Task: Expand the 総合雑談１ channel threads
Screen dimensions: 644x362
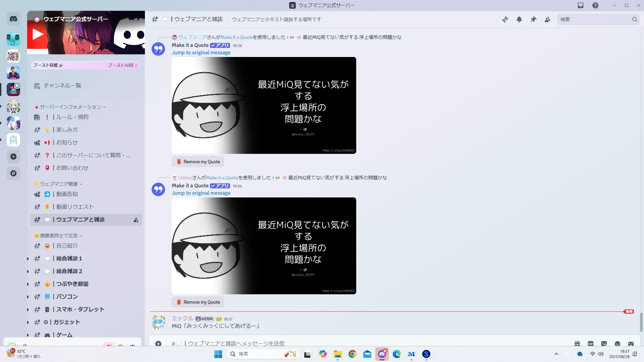Action: tap(28, 259)
